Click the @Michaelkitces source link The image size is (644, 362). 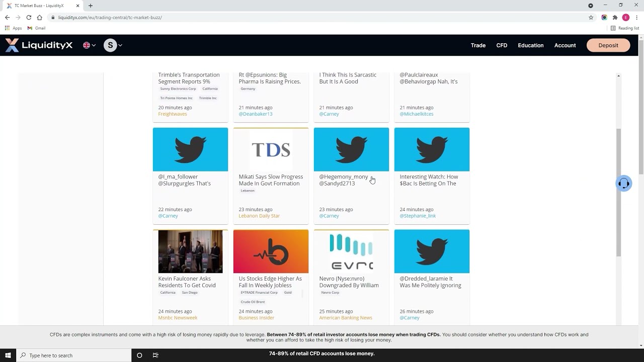[417, 114]
